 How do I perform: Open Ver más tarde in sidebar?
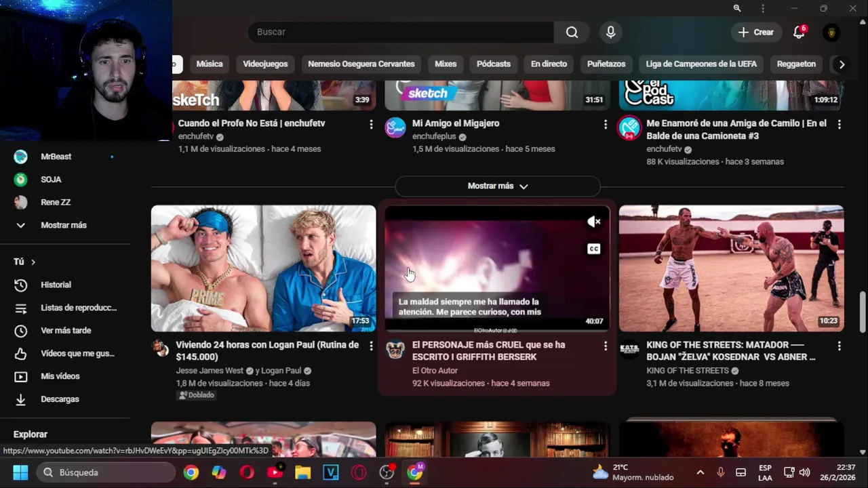click(x=65, y=331)
